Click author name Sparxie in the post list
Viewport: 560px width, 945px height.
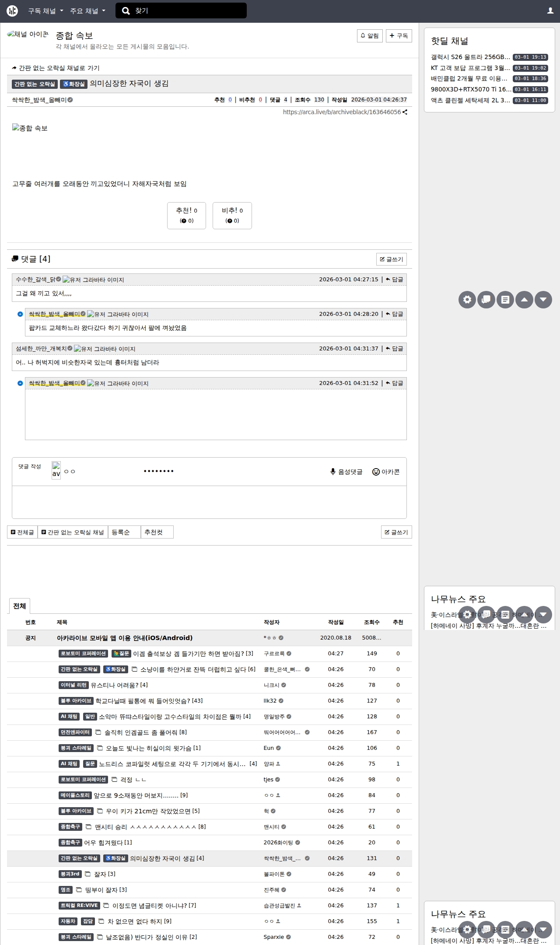tap(274, 937)
